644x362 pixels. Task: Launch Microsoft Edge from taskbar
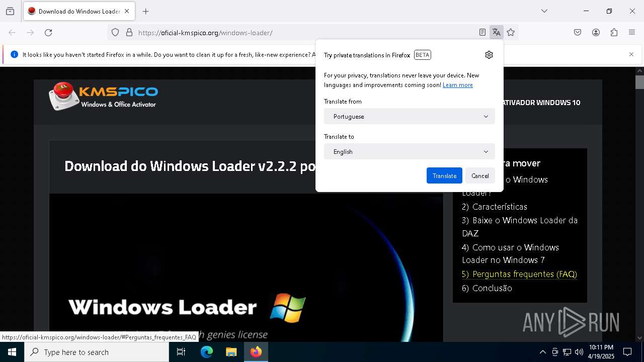207,352
